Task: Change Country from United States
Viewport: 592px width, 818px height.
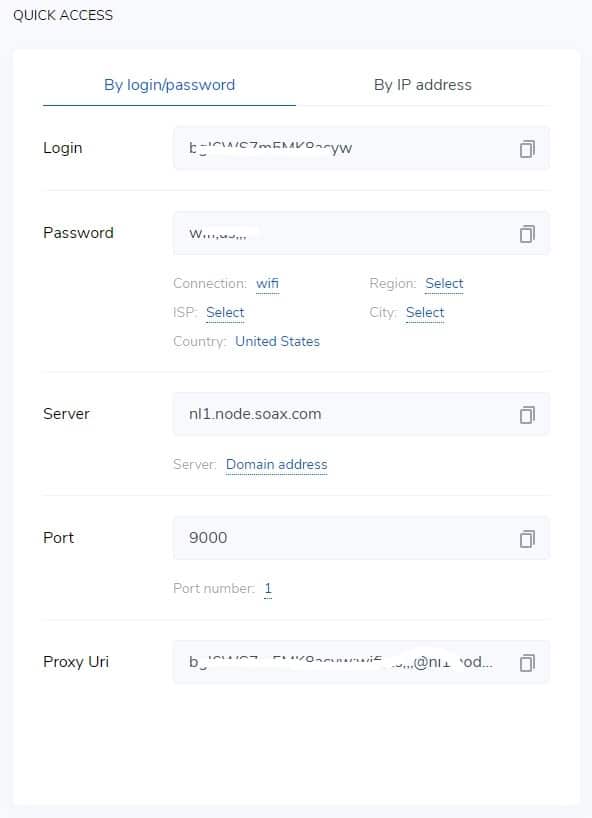Action: 277,341
